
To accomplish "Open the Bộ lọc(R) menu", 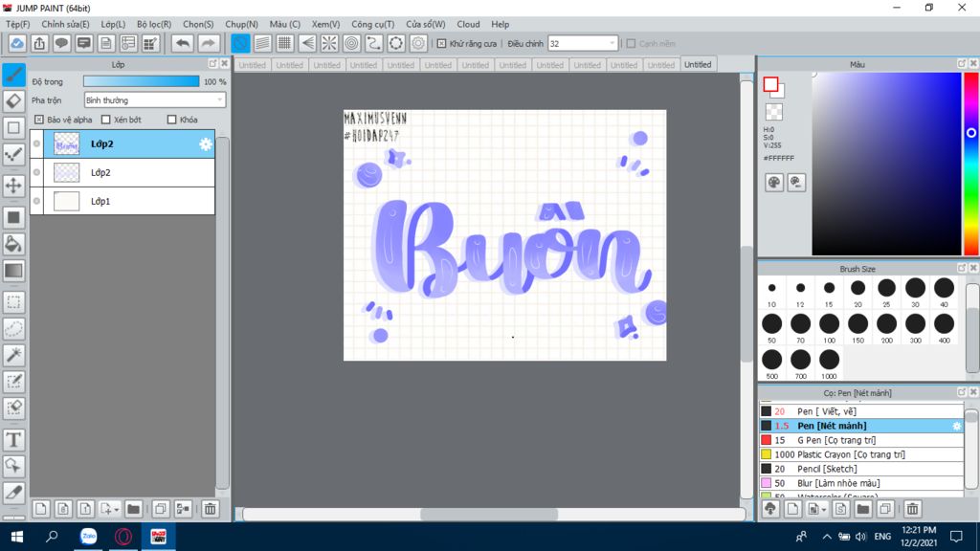I will point(154,24).
